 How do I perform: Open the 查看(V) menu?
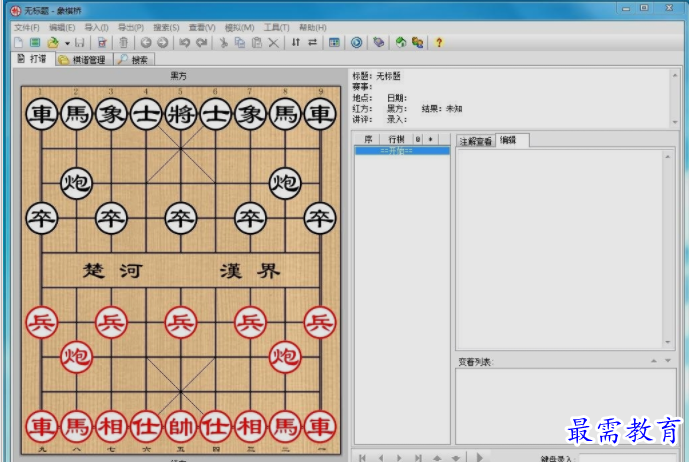click(202, 28)
